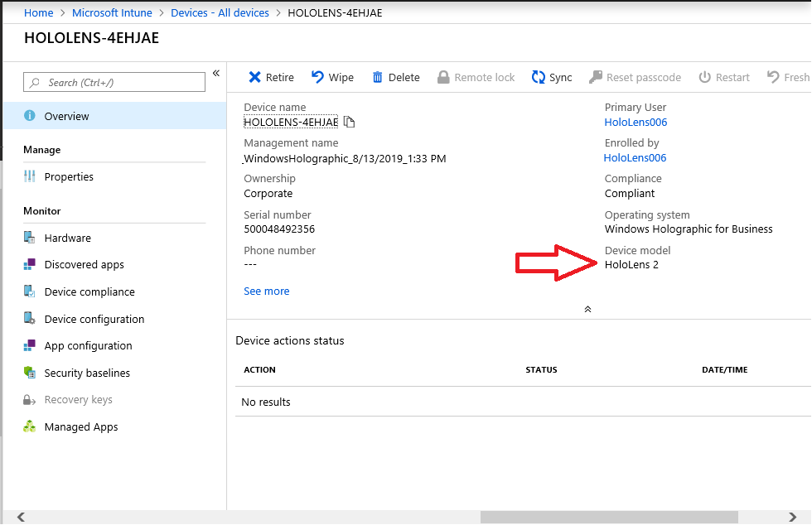Open Discovered apps in sidebar
This screenshot has height=525, width=812.
[x=84, y=265]
